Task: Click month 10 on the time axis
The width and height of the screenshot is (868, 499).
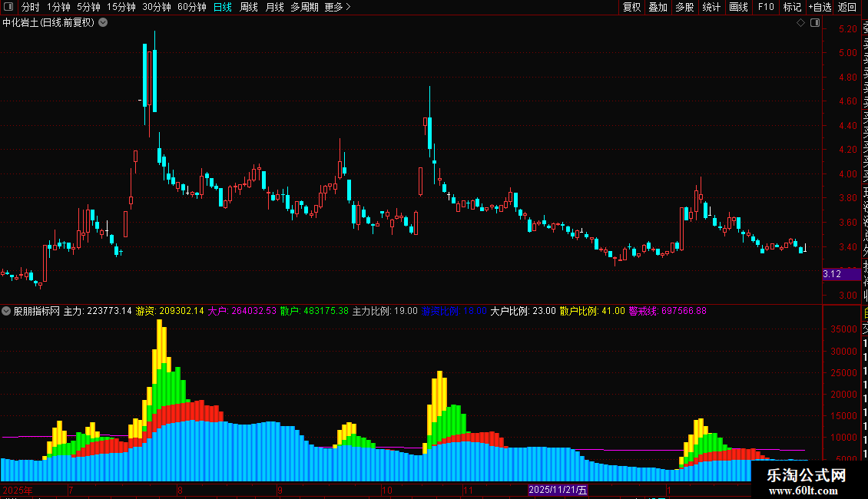Action: 387,490
